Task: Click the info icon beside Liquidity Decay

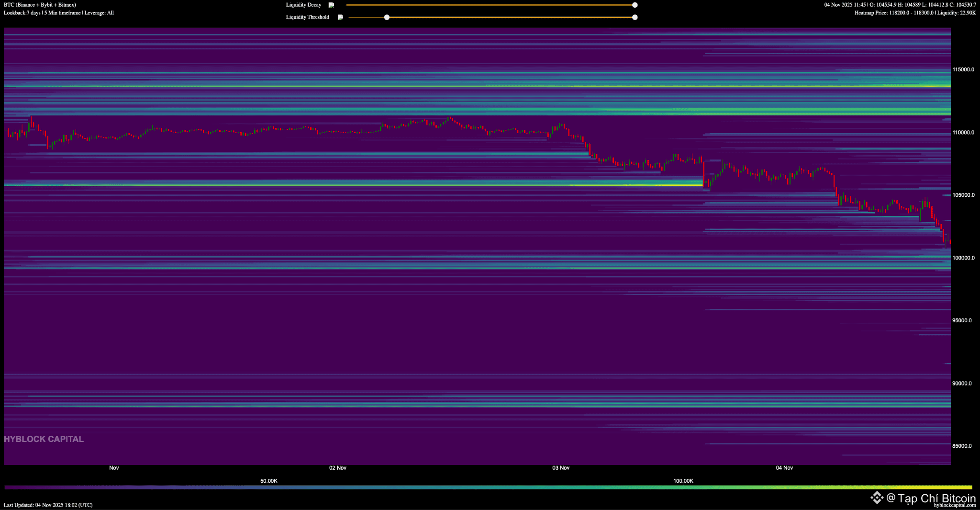Action: (x=331, y=5)
